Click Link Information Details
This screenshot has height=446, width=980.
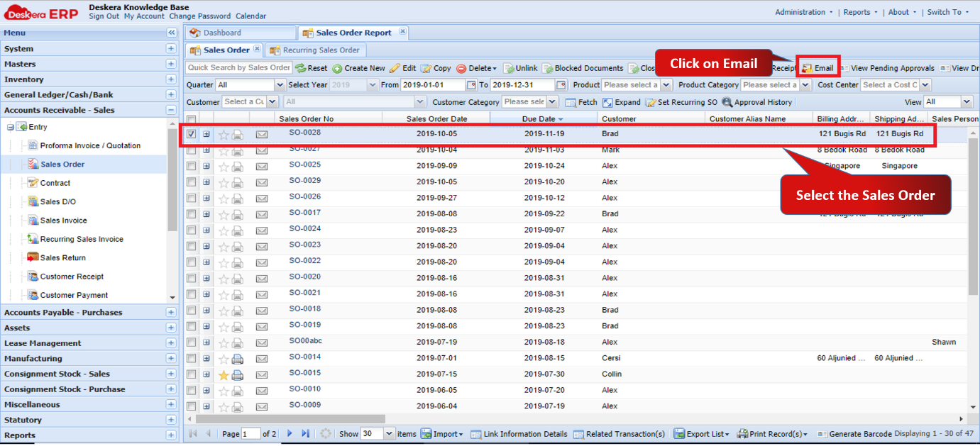point(519,434)
